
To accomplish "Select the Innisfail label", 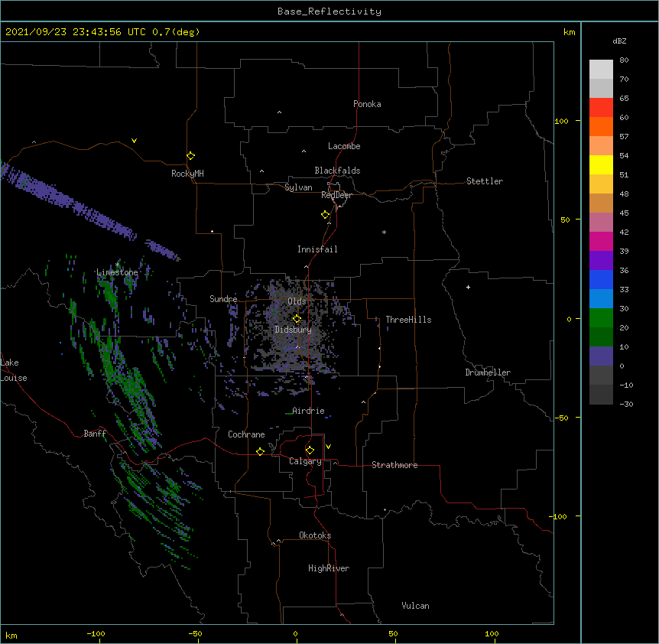I will (317, 249).
